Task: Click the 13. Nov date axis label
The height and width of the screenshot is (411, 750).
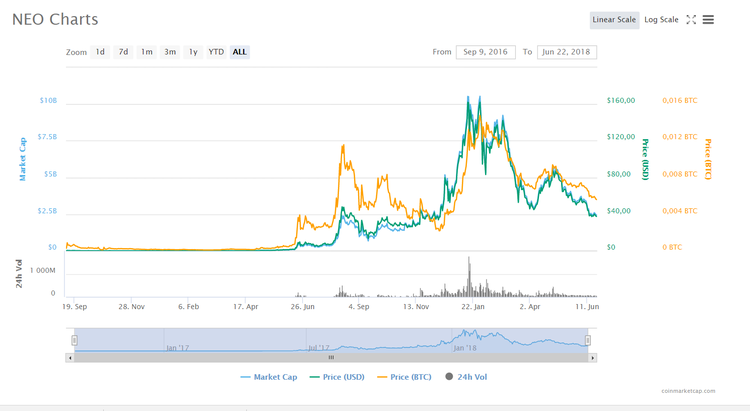Action: pos(416,307)
